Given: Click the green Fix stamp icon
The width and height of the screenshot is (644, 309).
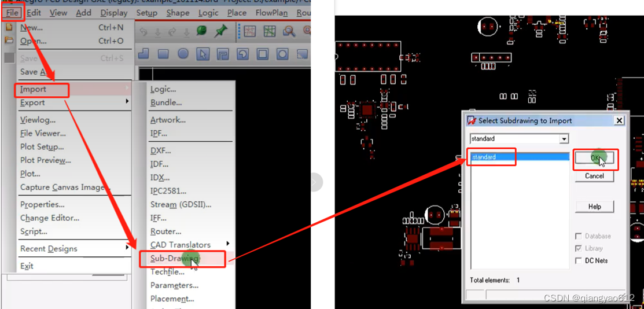Looking at the screenshot, I should (201, 31).
